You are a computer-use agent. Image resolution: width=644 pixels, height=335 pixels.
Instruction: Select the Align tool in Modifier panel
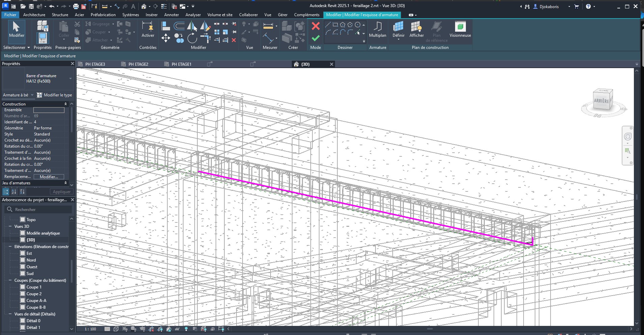(166, 26)
